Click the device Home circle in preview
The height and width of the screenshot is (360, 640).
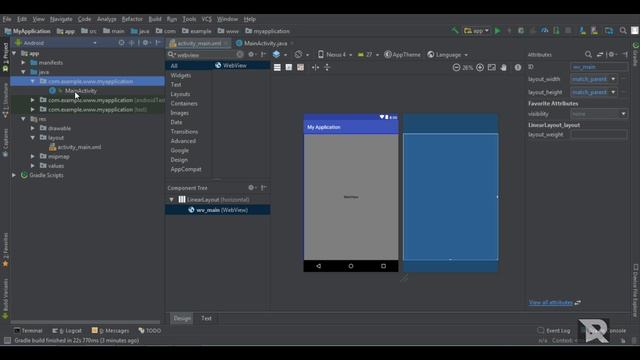click(351, 266)
